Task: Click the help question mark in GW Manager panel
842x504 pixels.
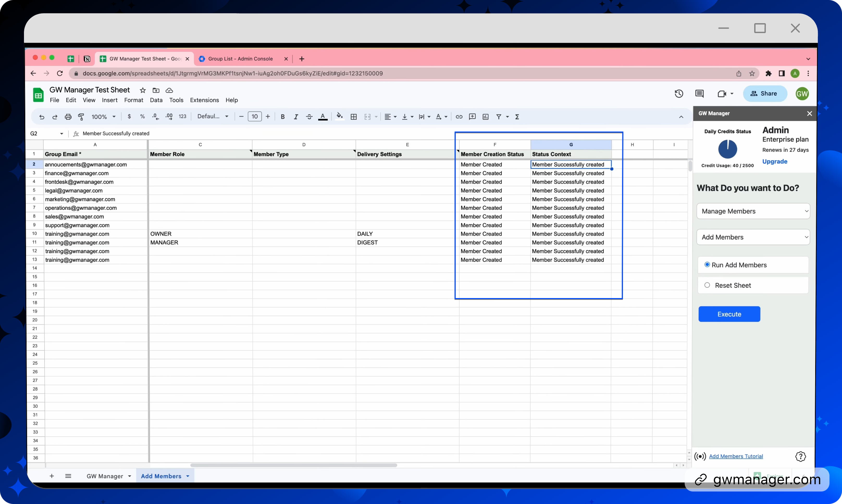Action: pos(800,456)
